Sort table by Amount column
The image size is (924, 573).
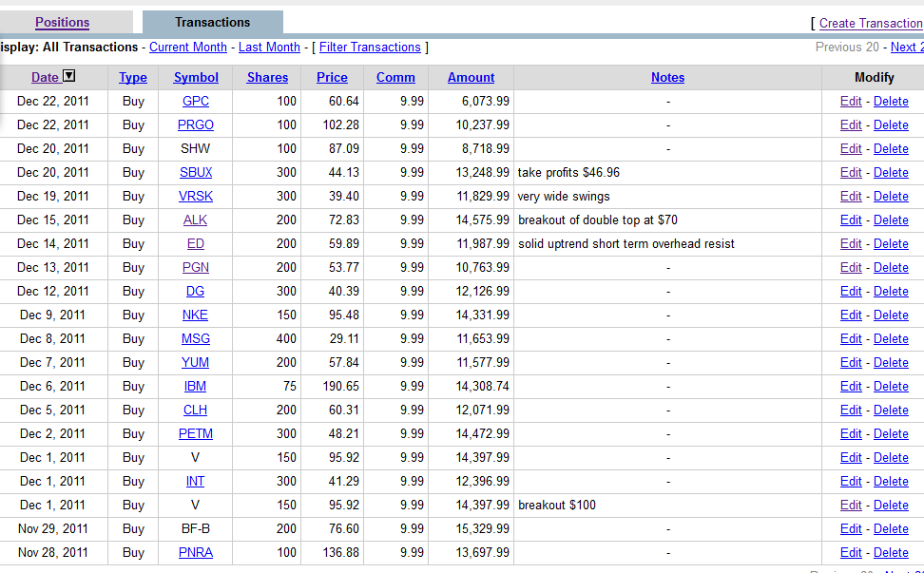point(471,77)
